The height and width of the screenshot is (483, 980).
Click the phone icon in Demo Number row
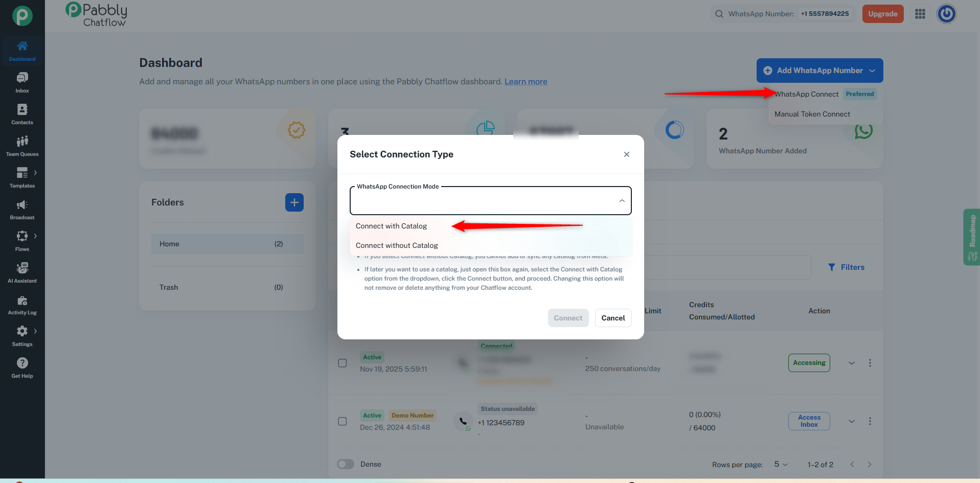click(463, 422)
